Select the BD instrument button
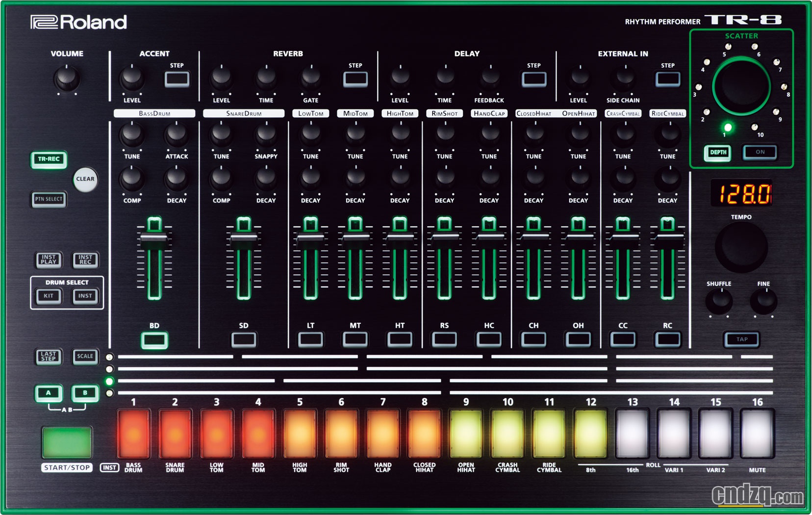 coord(154,339)
